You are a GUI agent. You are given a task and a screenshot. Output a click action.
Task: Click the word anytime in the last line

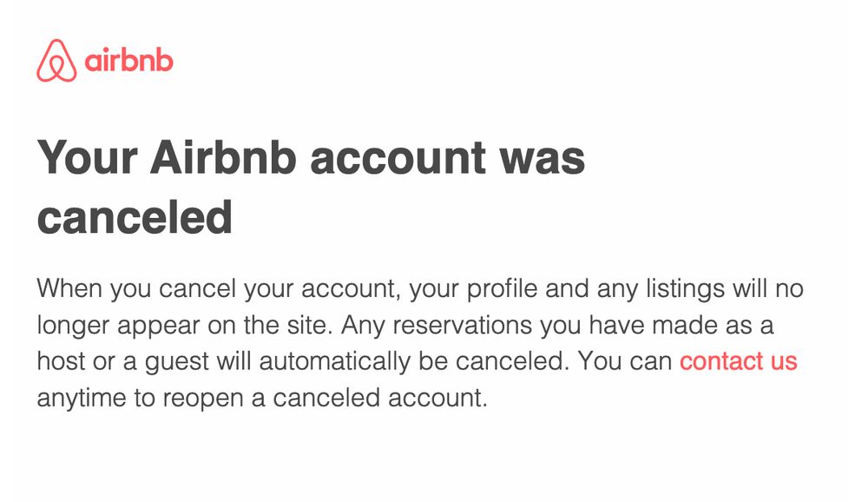(82, 399)
